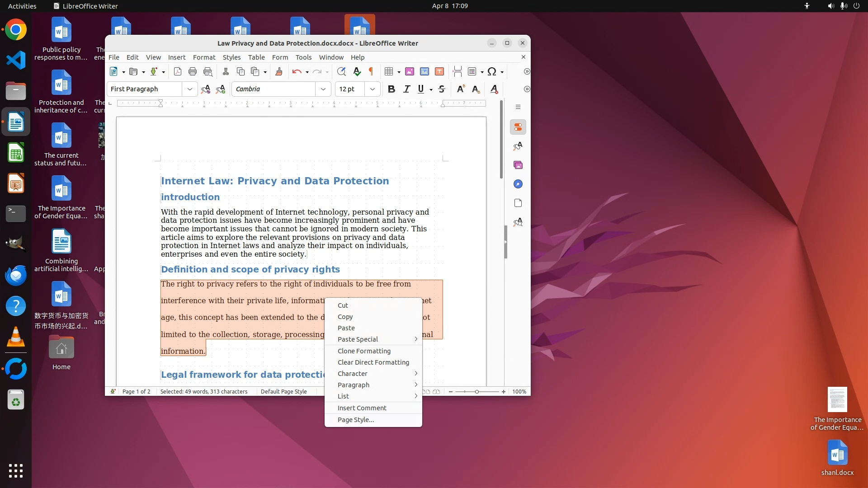Click the Insert Page Break icon
Viewport: 868px width, 488px height.
(x=457, y=71)
